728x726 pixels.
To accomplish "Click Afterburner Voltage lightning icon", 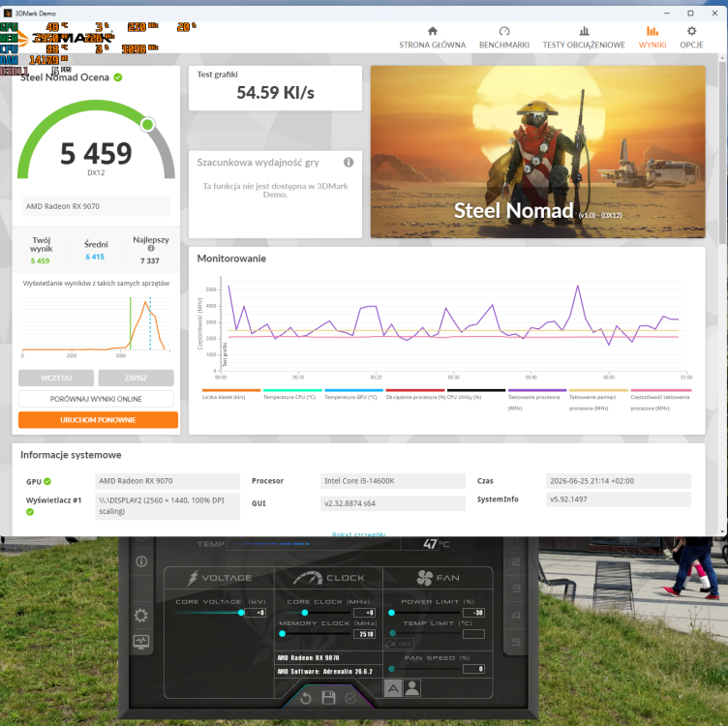I will click(x=193, y=578).
